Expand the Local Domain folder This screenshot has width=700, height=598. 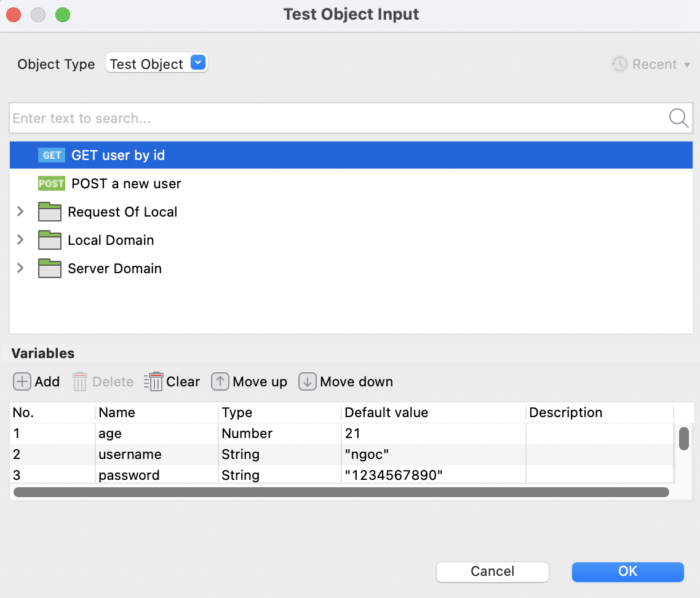(21, 240)
